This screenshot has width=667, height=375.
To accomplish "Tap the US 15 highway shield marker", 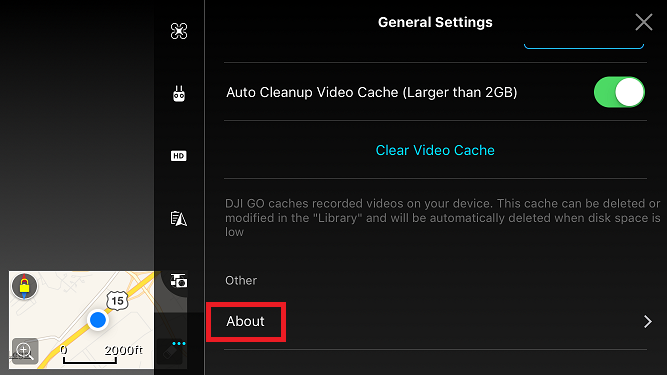I will pyautogui.click(x=117, y=301).
